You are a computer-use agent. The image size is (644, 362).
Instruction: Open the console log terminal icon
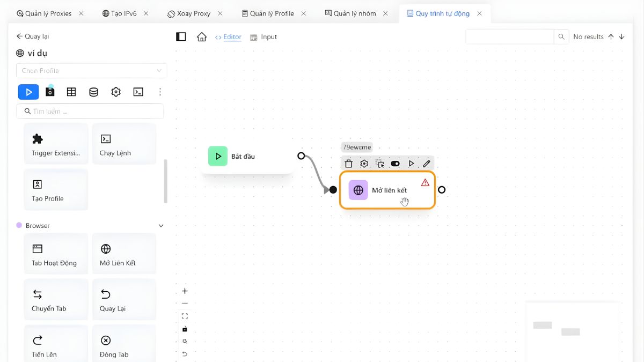pos(138,92)
